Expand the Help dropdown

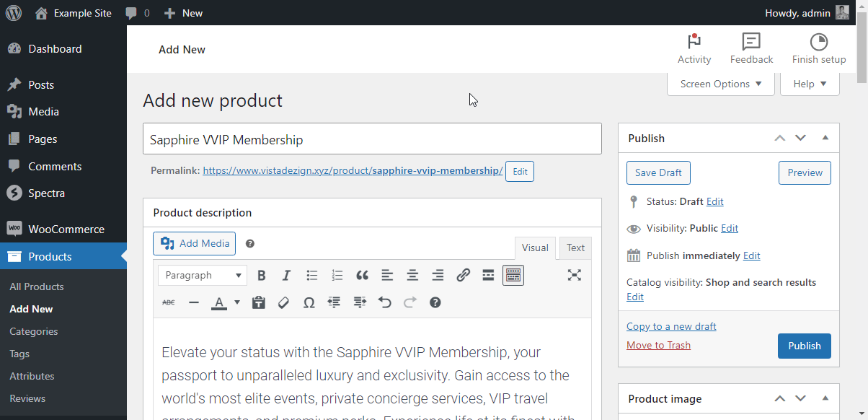click(x=810, y=84)
